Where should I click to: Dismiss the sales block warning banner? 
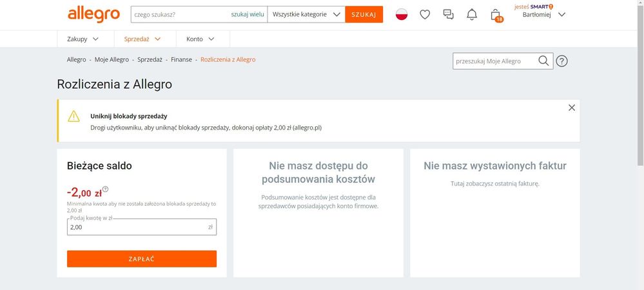pos(571,108)
